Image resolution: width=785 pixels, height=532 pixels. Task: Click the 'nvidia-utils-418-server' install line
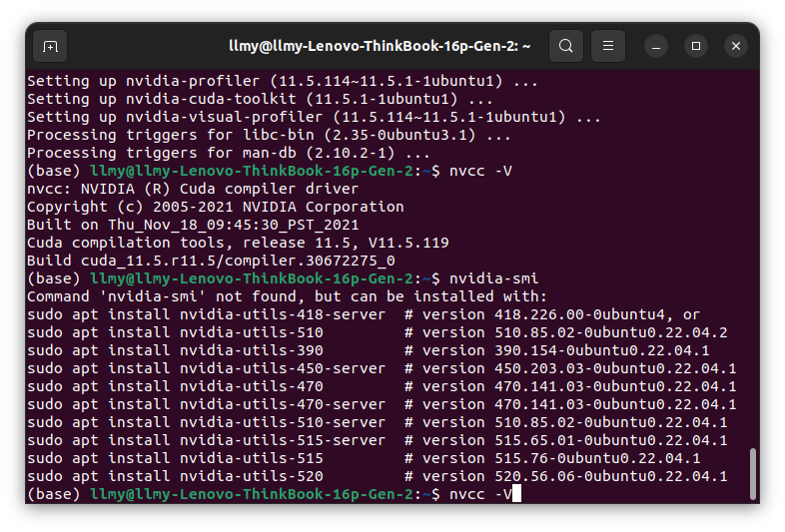click(364, 314)
